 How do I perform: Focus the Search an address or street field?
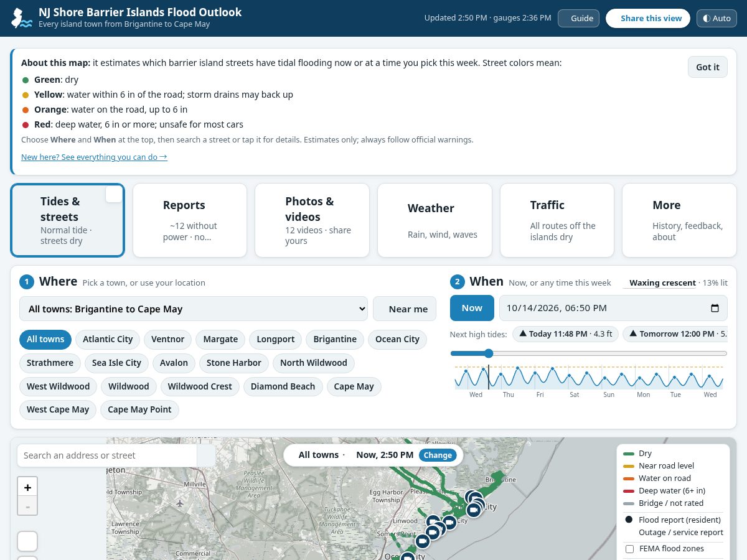point(107,455)
